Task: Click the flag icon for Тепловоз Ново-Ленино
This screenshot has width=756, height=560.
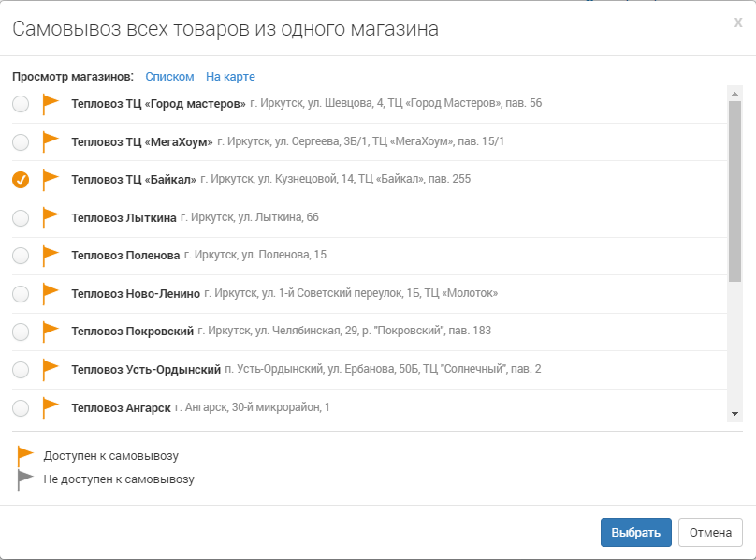Action: click(51, 293)
